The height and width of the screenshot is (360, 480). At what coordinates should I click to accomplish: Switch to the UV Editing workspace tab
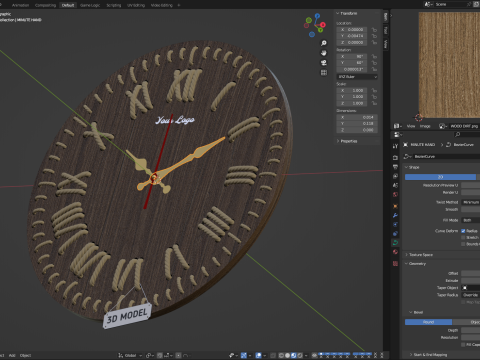click(136, 5)
